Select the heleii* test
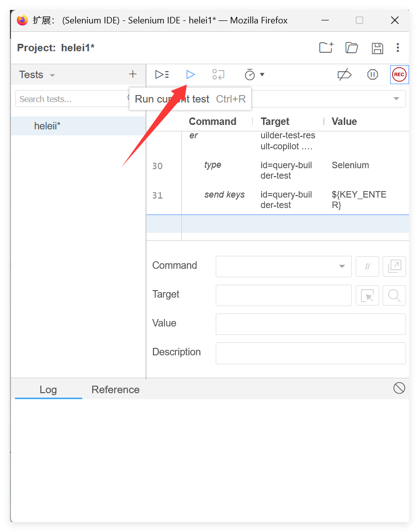 [x=78, y=126]
